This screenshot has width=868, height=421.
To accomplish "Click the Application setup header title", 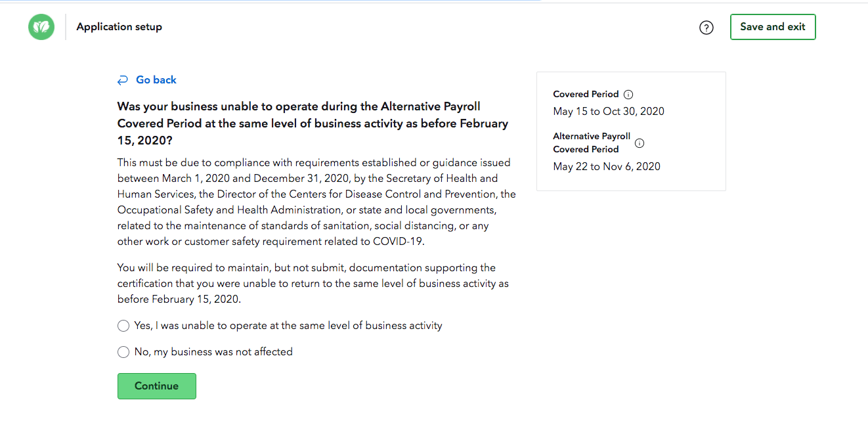I will (119, 27).
